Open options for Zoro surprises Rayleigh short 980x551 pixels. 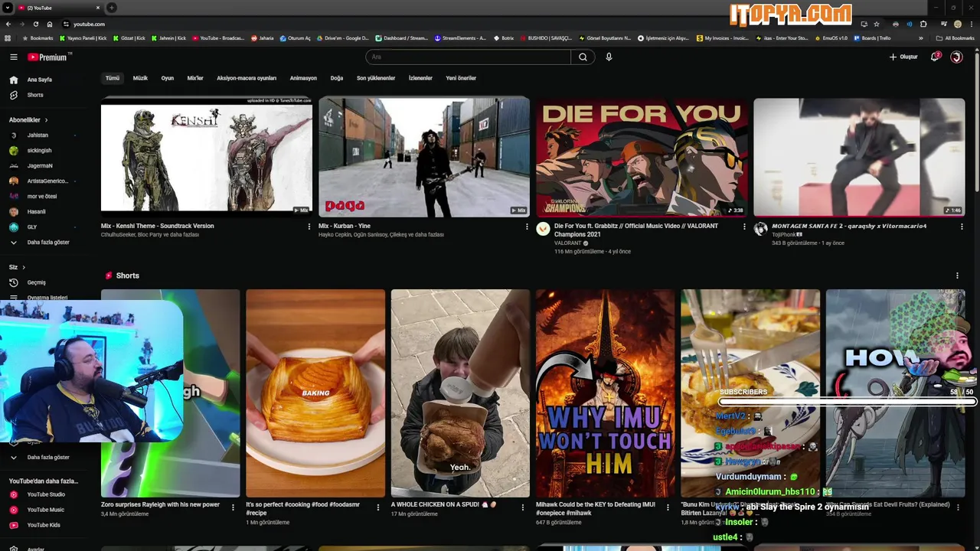click(233, 507)
